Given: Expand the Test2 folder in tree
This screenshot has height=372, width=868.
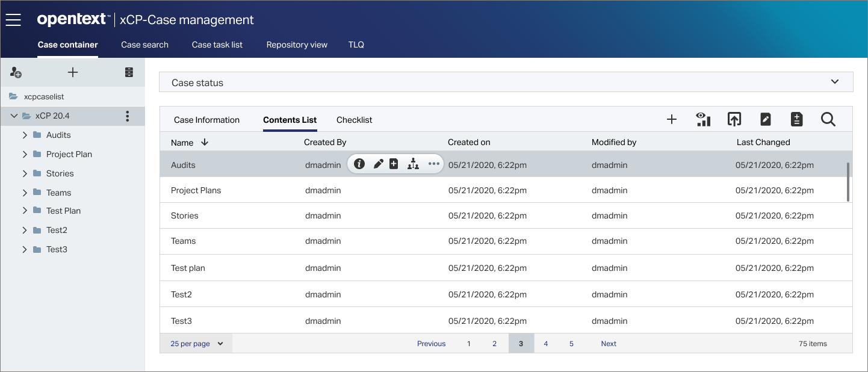Looking at the screenshot, I should [25, 230].
